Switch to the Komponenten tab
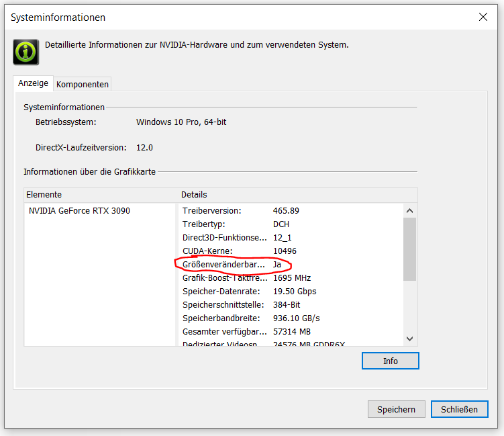Viewport: 504px width, 436px height. point(83,84)
